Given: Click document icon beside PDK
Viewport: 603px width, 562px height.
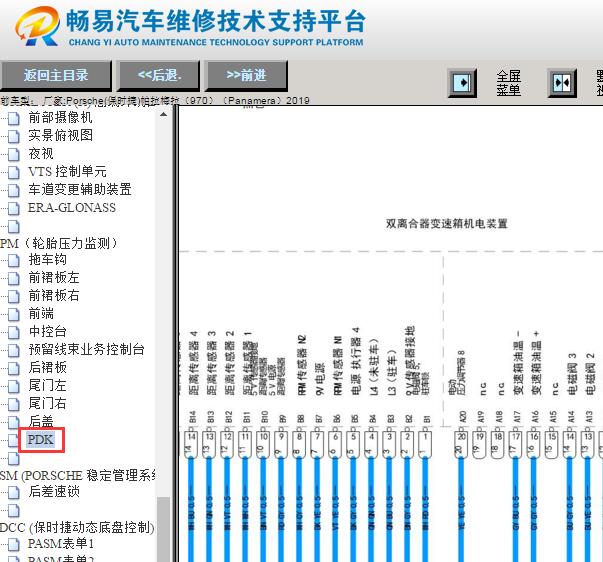Looking at the screenshot, I should 14,440.
